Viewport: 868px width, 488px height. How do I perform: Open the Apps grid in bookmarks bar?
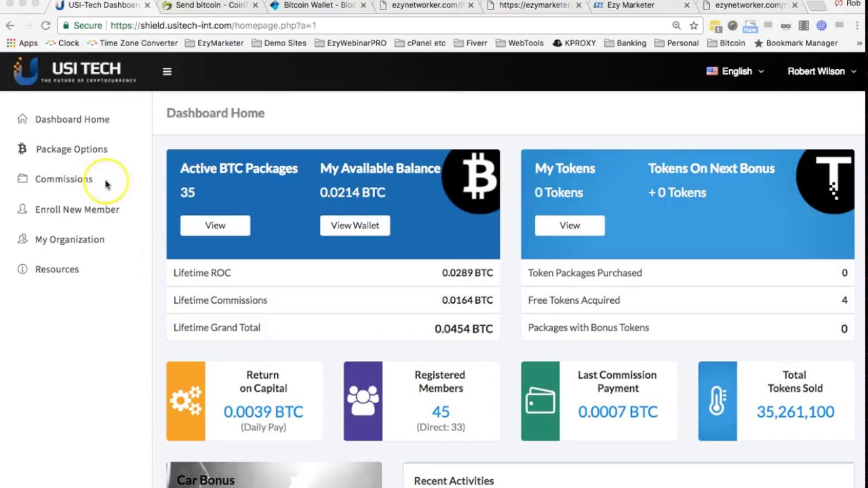coord(22,43)
